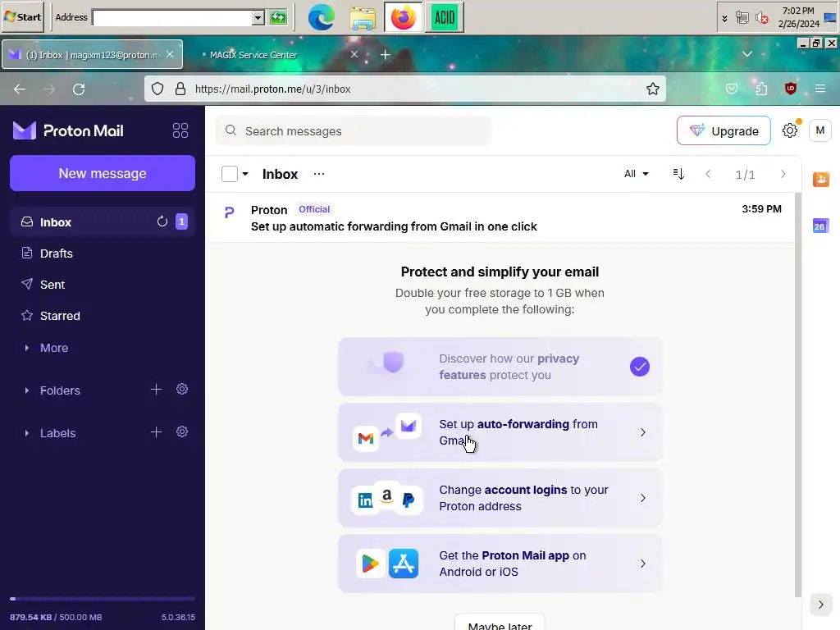Click the uBlock Origin shield icon
Image resolution: width=840 pixels, height=630 pixels.
tap(791, 89)
